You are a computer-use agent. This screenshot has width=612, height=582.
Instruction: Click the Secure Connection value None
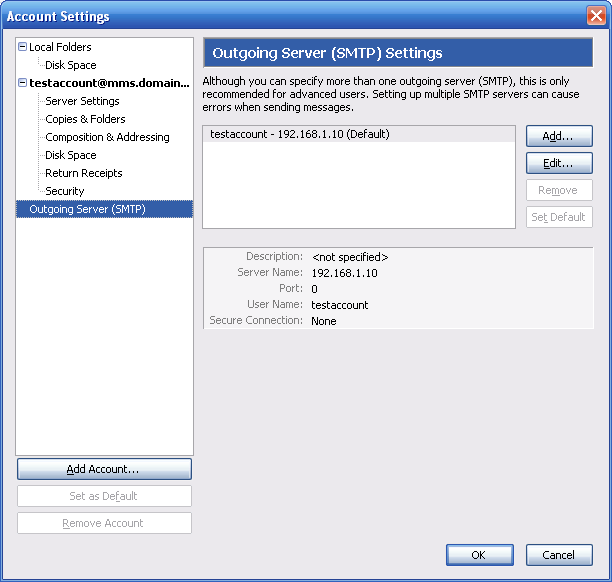[324, 321]
